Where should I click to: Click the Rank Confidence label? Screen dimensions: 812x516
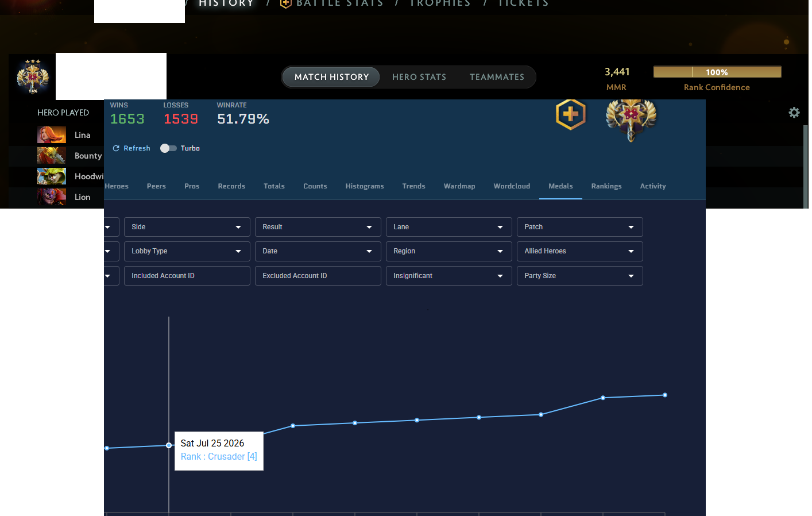coord(717,87)
